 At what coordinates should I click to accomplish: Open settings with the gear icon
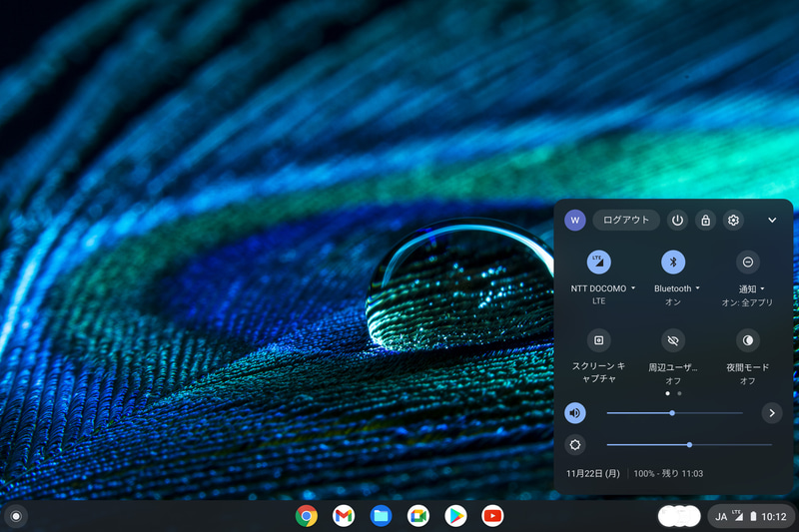pyautogui.click(x=733, y=220)
